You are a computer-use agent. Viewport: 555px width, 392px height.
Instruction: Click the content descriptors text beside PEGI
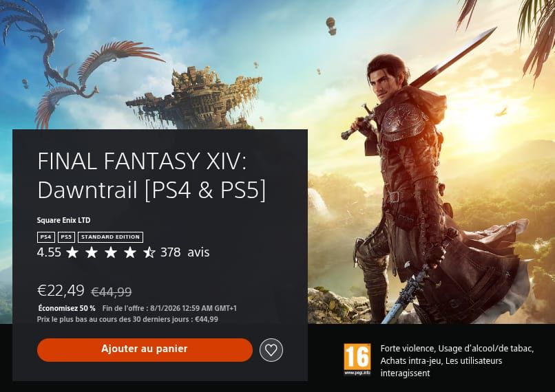pyautogui.click(x=457, y=361)
